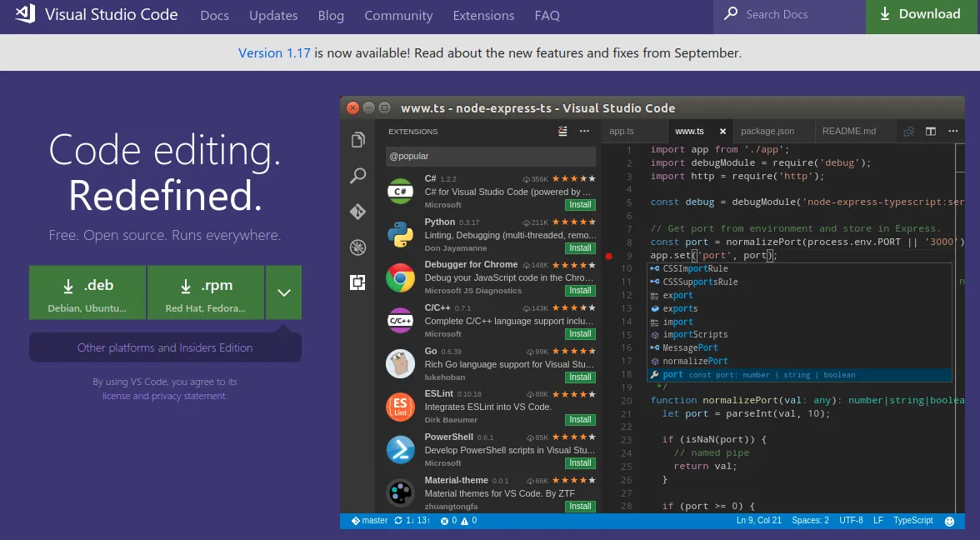This screenshot has height=540, width=980.
Task: Select the normalizePort suggestion
Action: (799, 362)
